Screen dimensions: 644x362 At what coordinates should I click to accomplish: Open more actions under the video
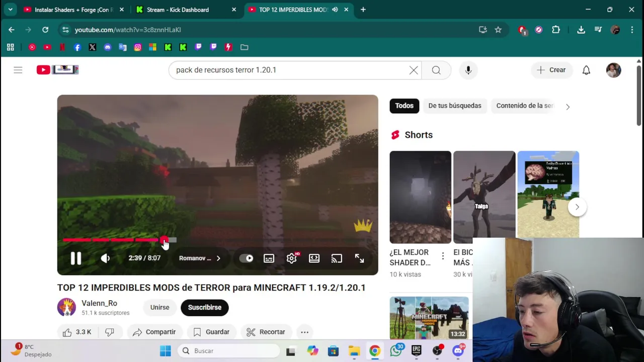coord(304,332)
